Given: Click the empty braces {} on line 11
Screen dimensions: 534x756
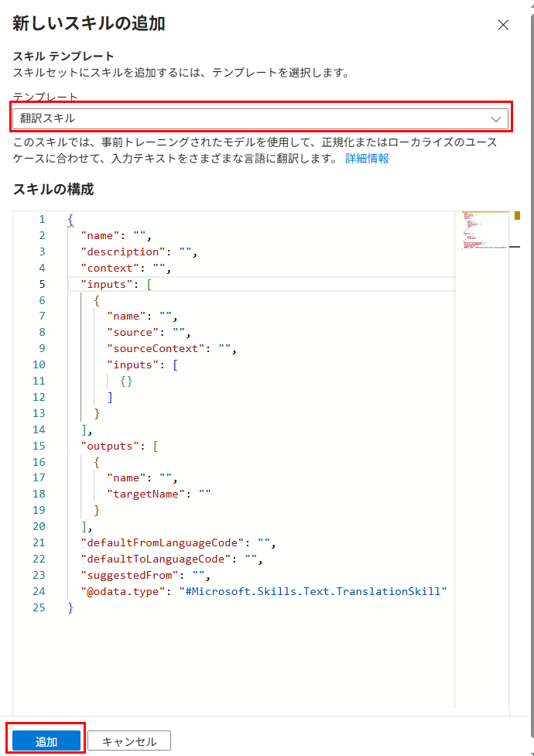Looking at the screenshot, I should pos(126,381).
